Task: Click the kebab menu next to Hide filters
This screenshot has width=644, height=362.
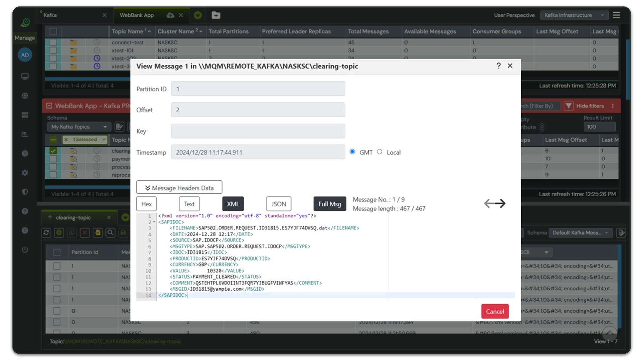Action: point(613,106)
